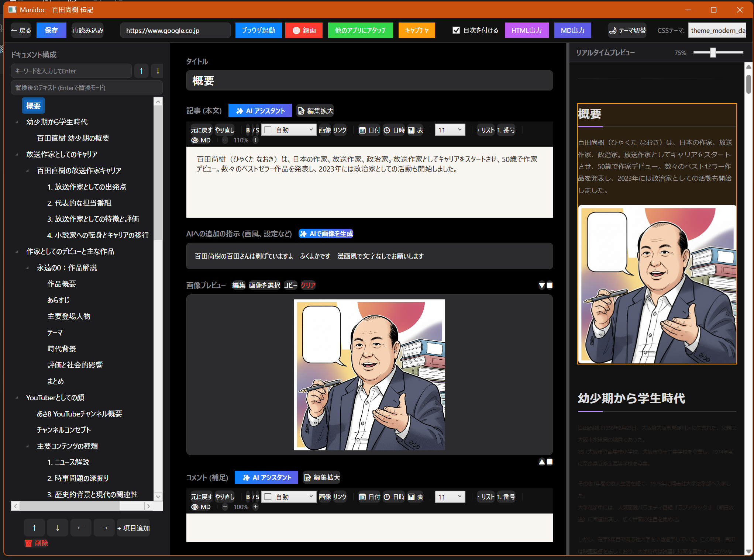Generate an image with AIで画像を生成
This screenshot has height=560, width=754.
(326, 234)
